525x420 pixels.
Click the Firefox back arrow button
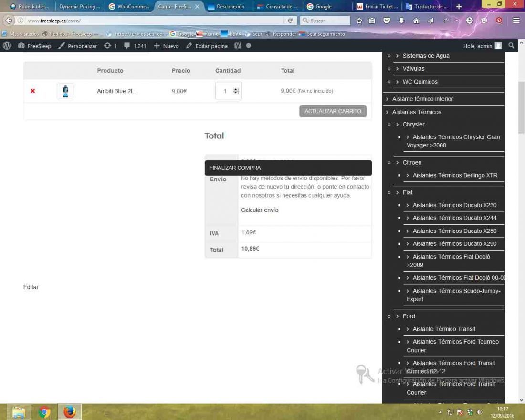[x=9, y=21]
